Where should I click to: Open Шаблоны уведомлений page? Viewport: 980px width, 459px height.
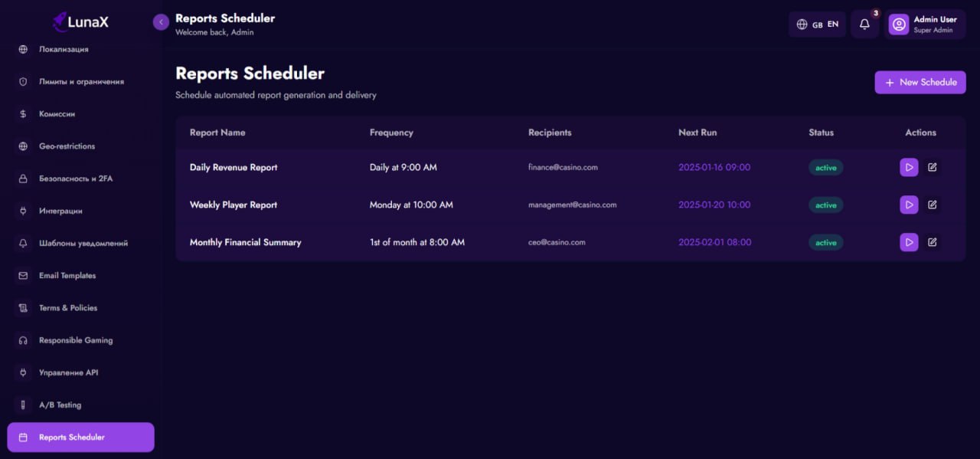[80, 243]
